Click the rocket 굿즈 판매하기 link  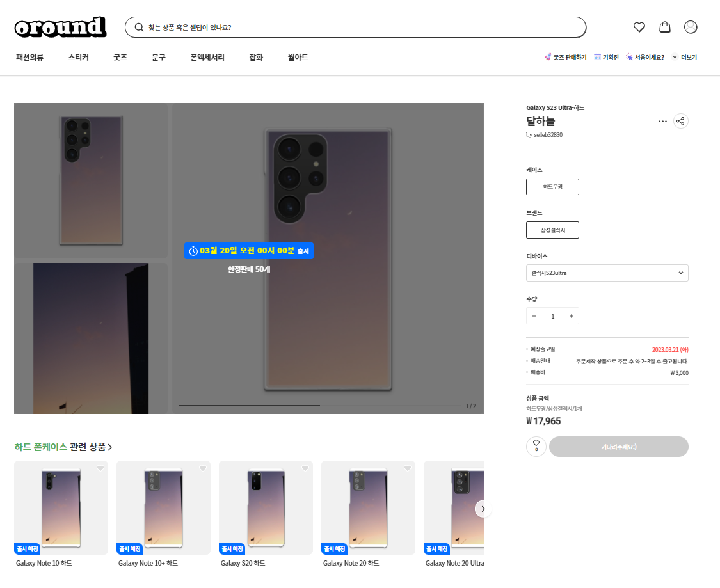pos(565,57)
